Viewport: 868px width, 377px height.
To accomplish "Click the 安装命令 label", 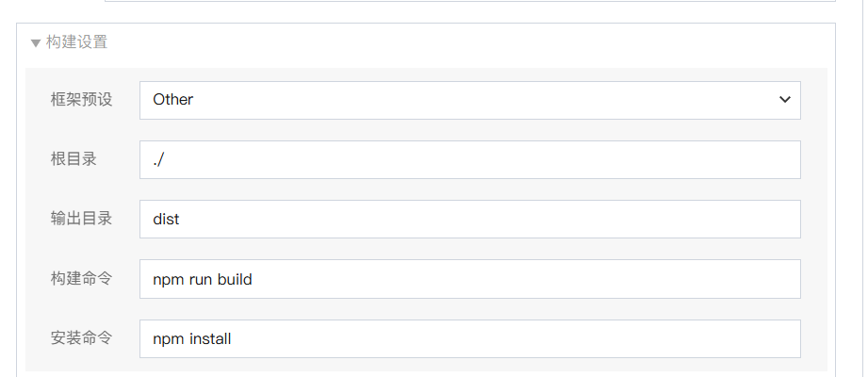I will (x=81, y=338).
